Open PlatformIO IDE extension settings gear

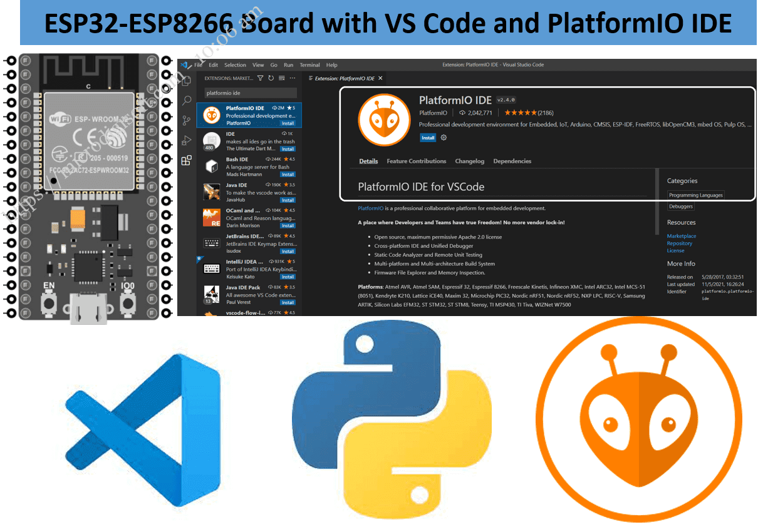[444, 138]
